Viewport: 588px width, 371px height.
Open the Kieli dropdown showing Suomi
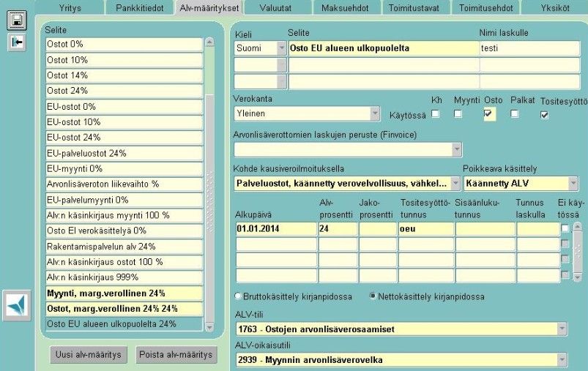[282, 48]
